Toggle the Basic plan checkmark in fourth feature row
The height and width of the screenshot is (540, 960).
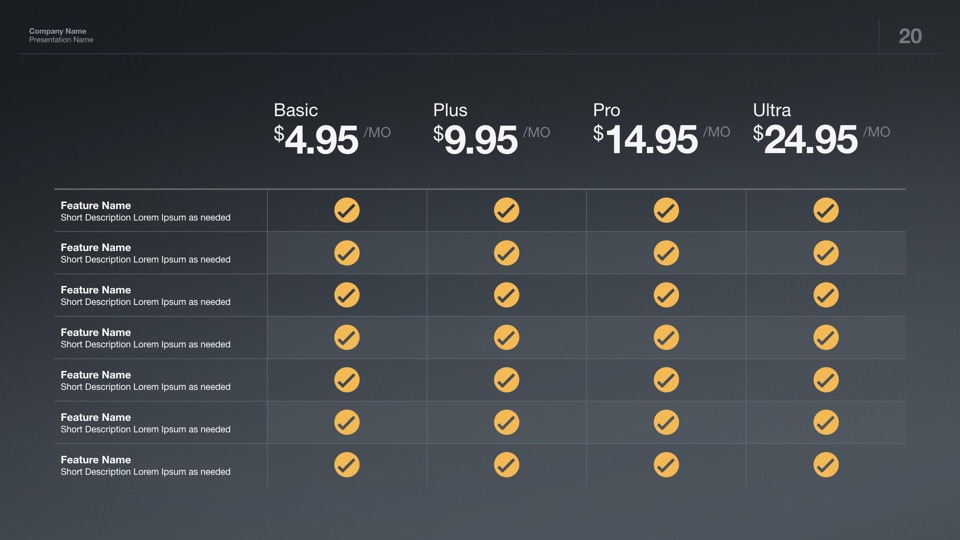347,337
